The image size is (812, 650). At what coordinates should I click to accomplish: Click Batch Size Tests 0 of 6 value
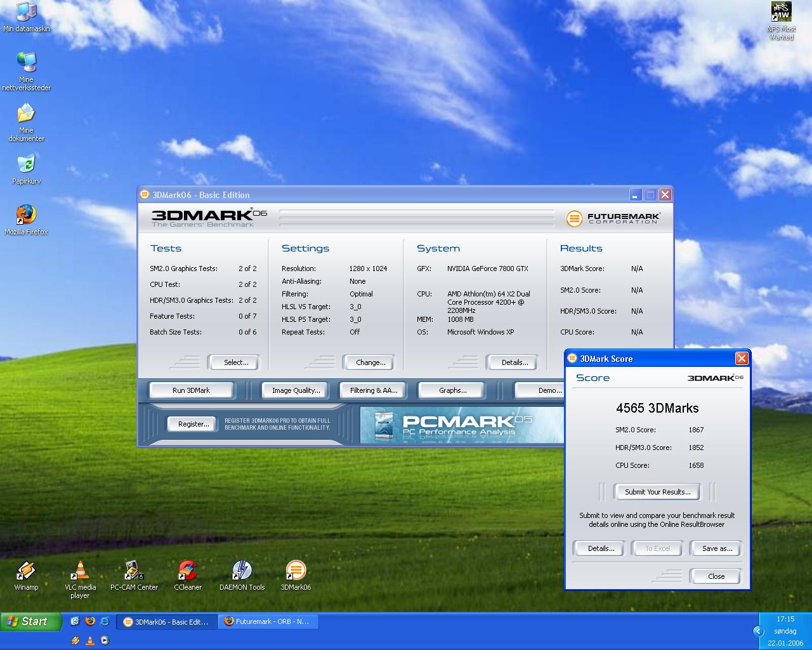(247, 332)
